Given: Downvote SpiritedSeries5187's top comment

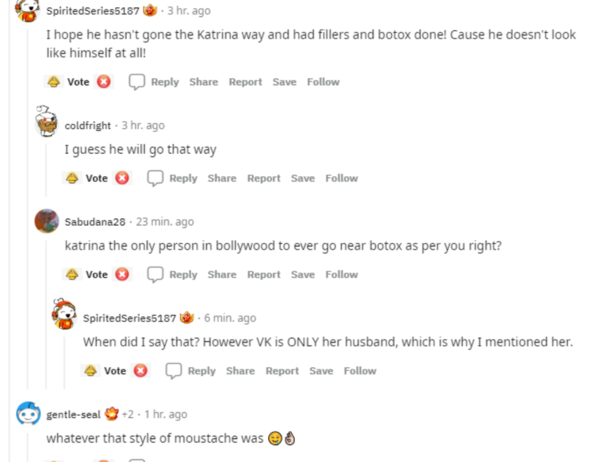Looking at the screenshot, I should 104,82.
